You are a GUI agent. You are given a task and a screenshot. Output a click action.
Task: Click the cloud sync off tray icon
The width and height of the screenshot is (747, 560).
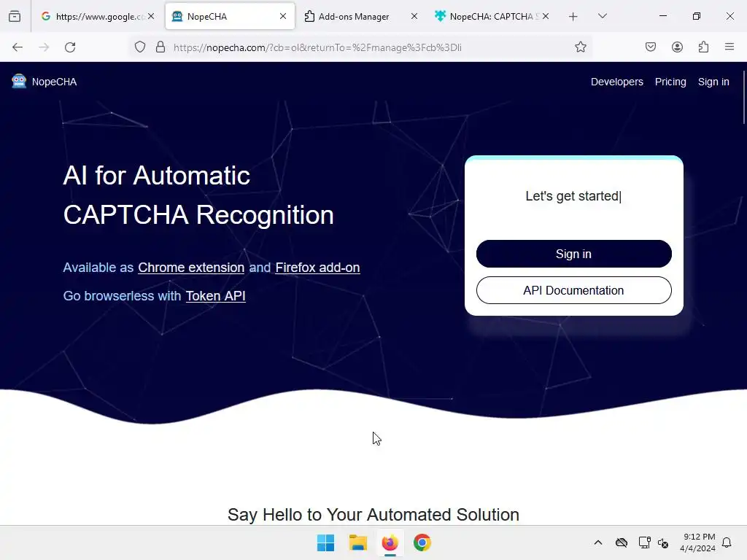coord(622,542)
